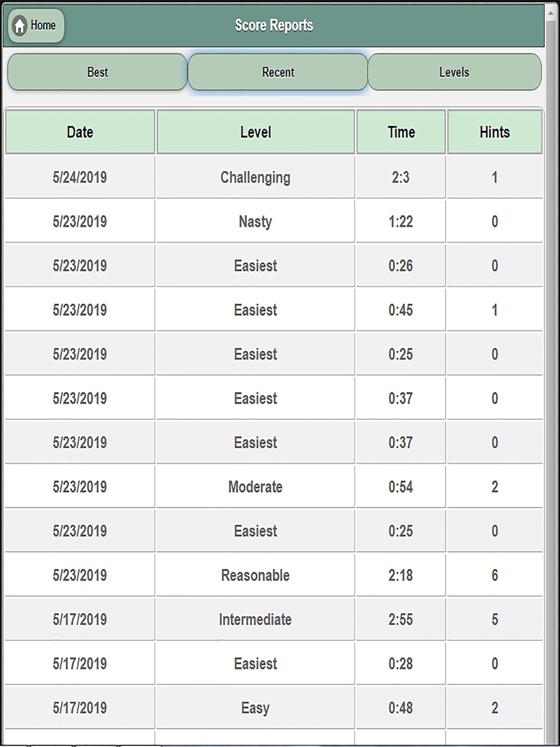This screenshot has width=560, height=747.
Task: Click the Level column header
Action: (x=255, y=132)
